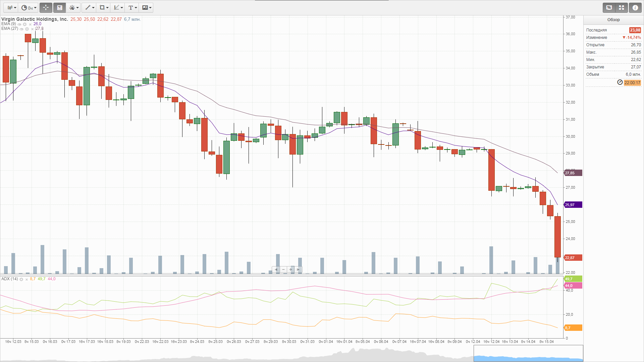Viewport: 644px width, 362px height.
Task: Click the fullscreen expand arrows icon
Action: [622, 7]
